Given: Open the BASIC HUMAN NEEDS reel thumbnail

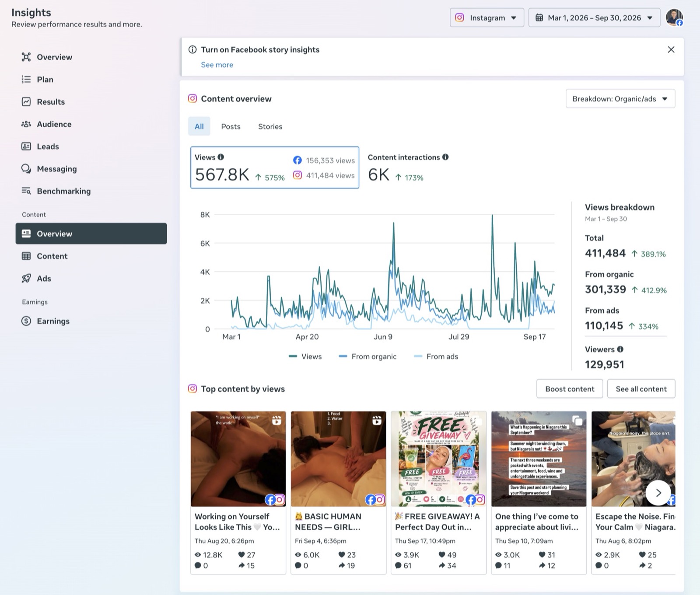Looking at the screenshot, I should click(338, 459).
